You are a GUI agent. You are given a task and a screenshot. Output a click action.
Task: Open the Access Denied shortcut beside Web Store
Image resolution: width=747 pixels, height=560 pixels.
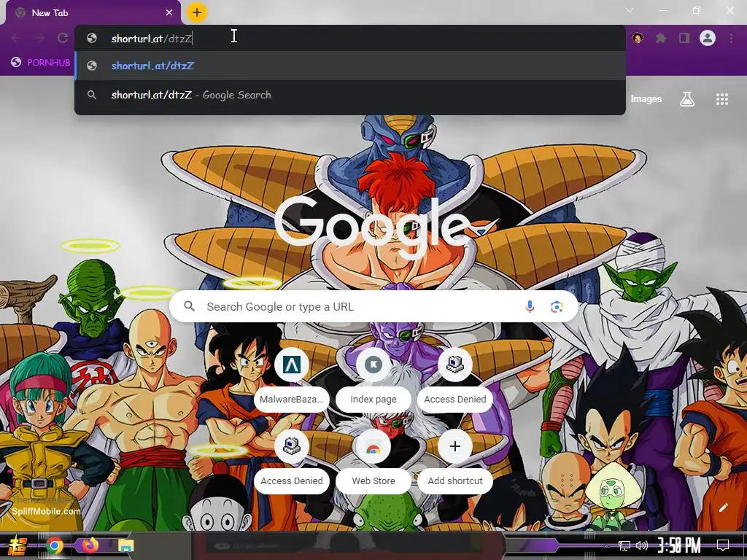point(292,460)
